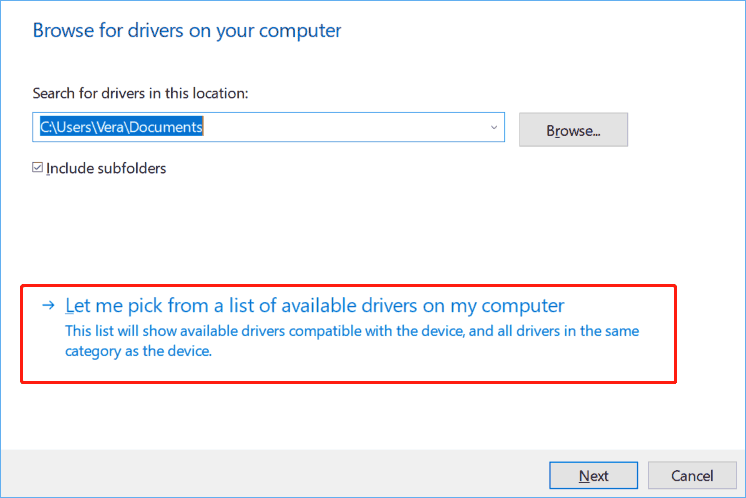Click "category as the device" description line
746x498 pixels.
pyautogui.click(x=139, y=351)
